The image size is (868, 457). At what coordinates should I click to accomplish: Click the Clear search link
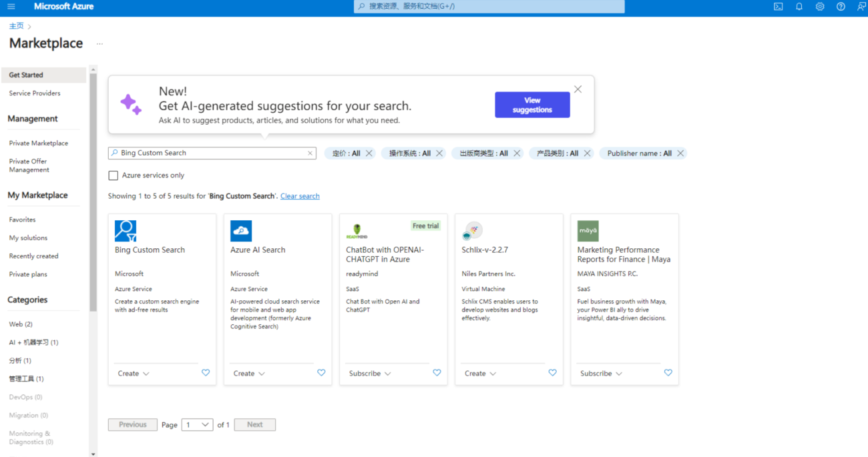click(x=300, y=196)
